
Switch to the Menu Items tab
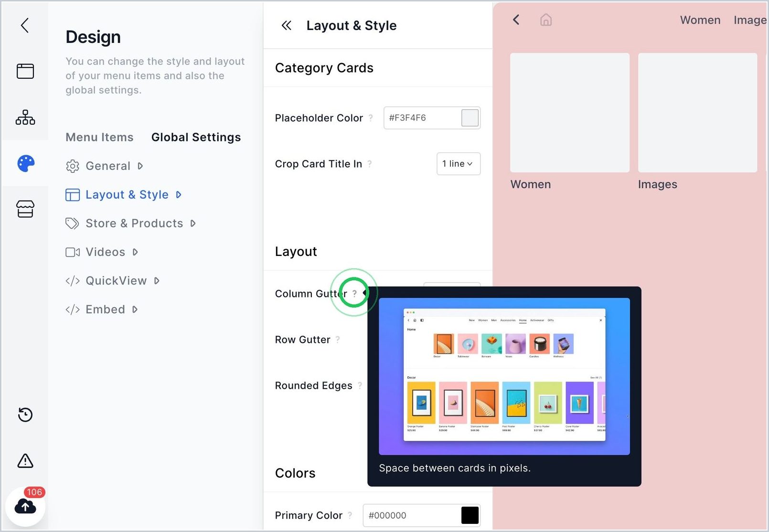tap(99, 137)
